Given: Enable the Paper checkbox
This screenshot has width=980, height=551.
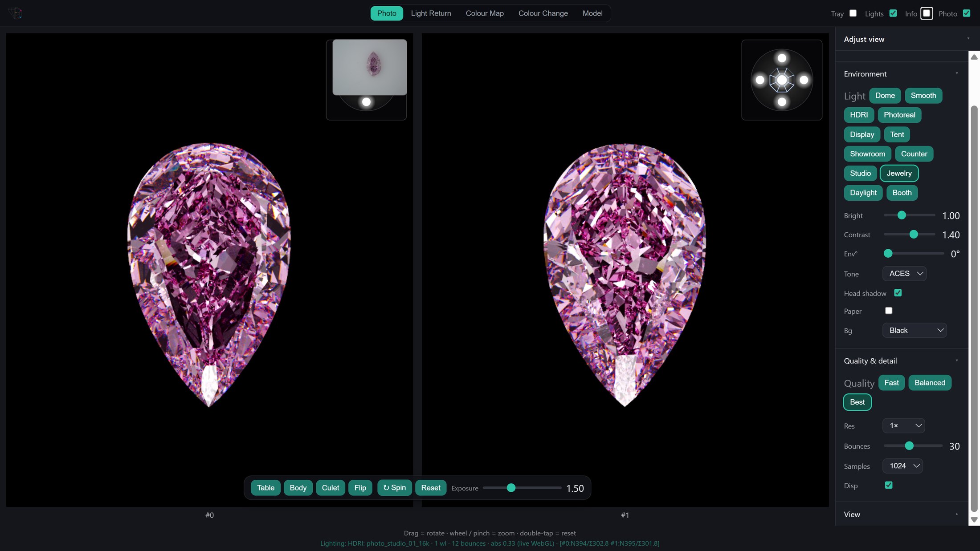Looking at the screenshot, I should (889, 311).
